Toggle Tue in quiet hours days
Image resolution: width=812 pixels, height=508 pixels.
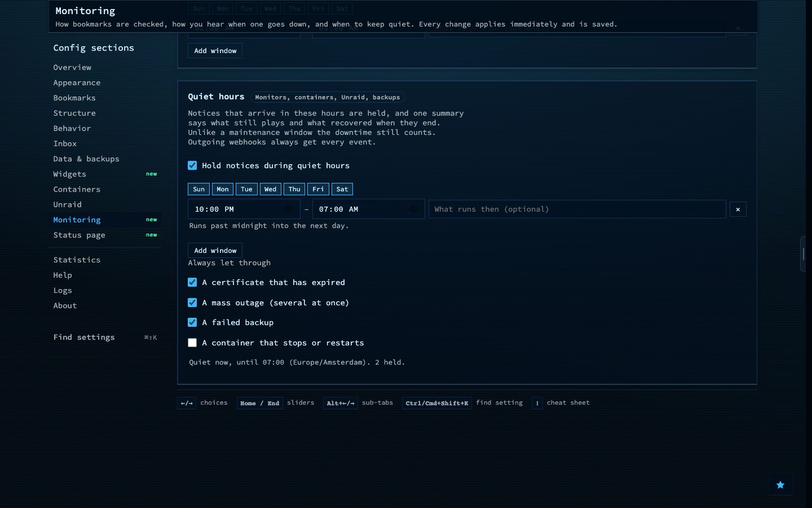(246, 189)
